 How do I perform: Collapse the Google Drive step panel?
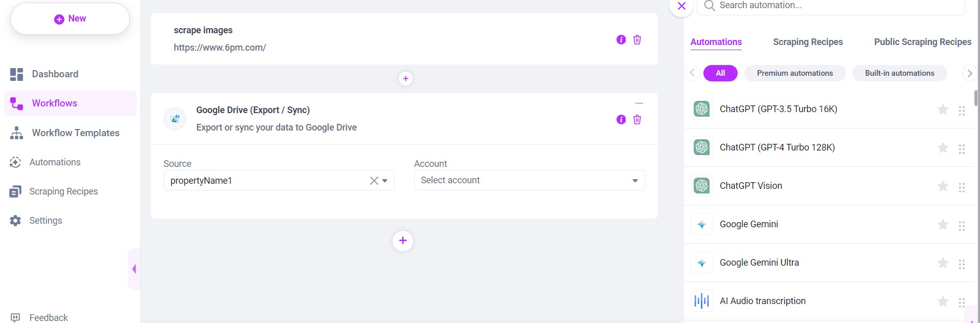639,103
